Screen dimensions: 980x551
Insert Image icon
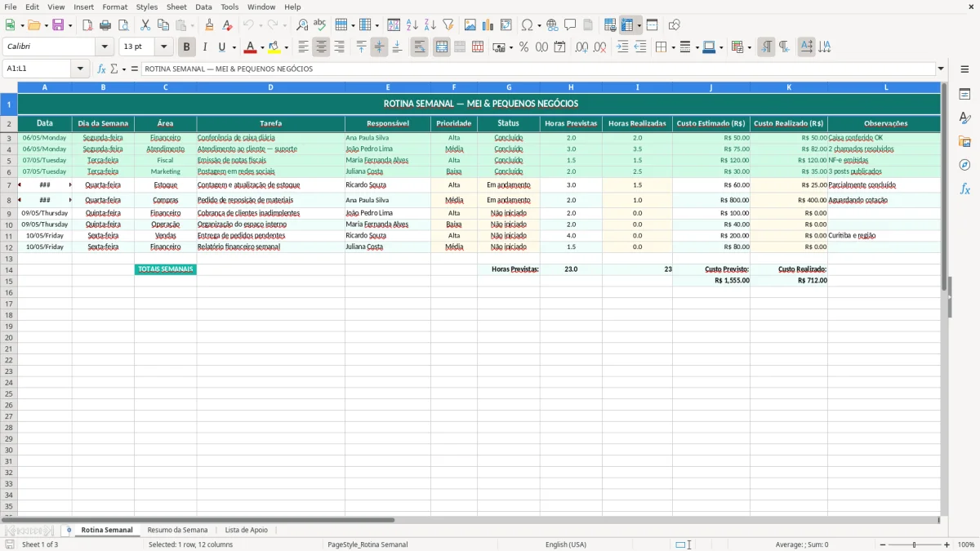point(470,25)
